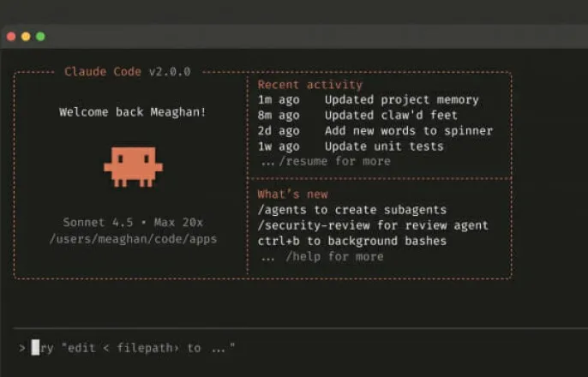Select 'Updated claw'd feet' activity row
The height and width of the screenshot is (377, 588).
(x=357, y=115)
